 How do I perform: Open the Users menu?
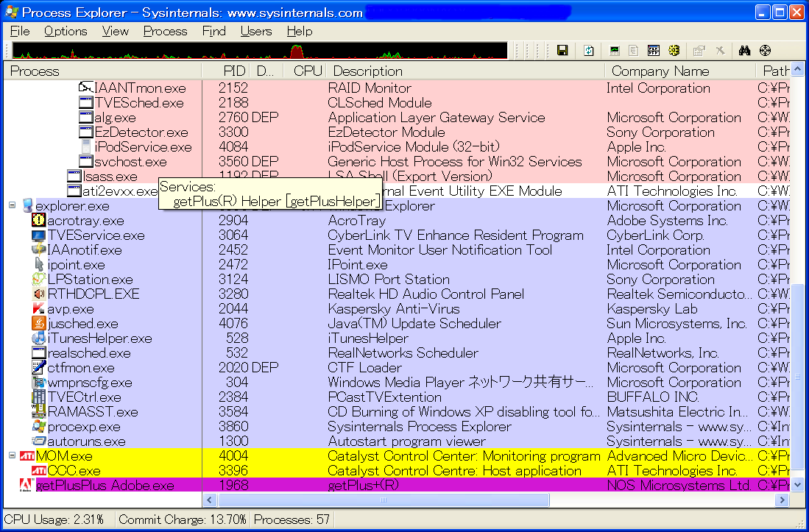(256, 32)
